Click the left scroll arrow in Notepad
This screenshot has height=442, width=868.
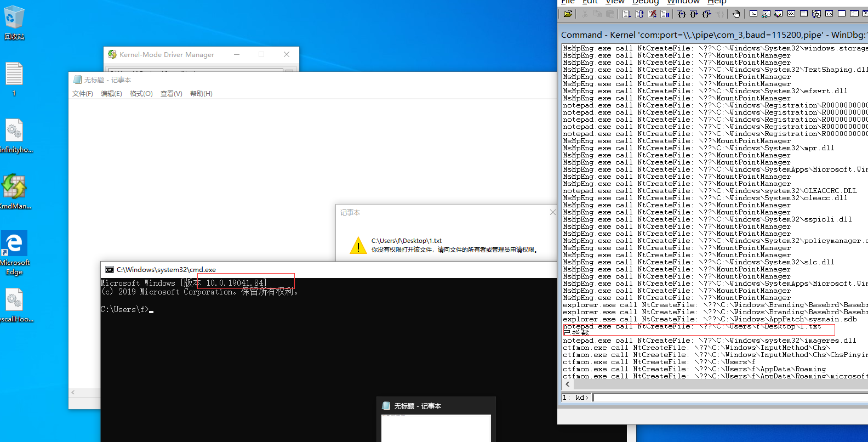[x=73, y=393]
